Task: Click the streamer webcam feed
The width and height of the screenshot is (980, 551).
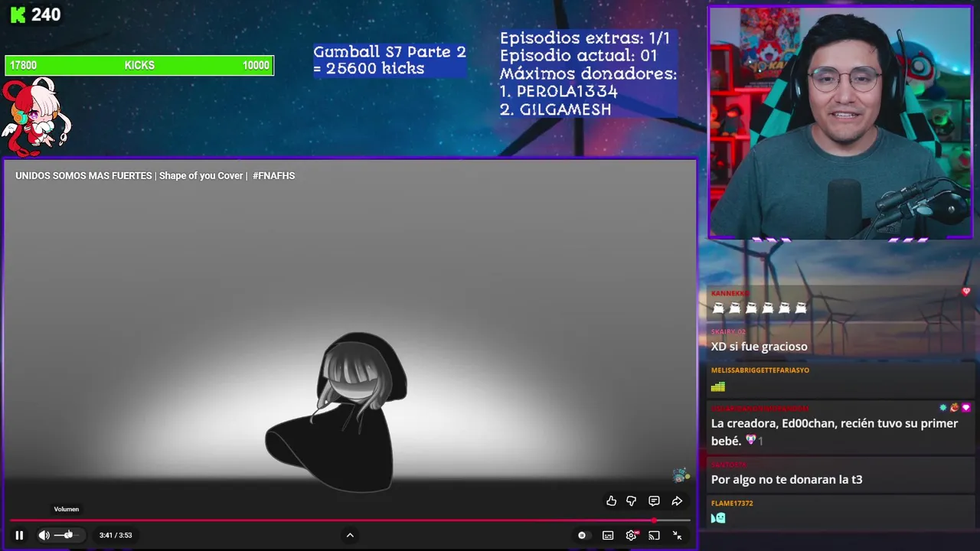Action: tap(840, 122)
